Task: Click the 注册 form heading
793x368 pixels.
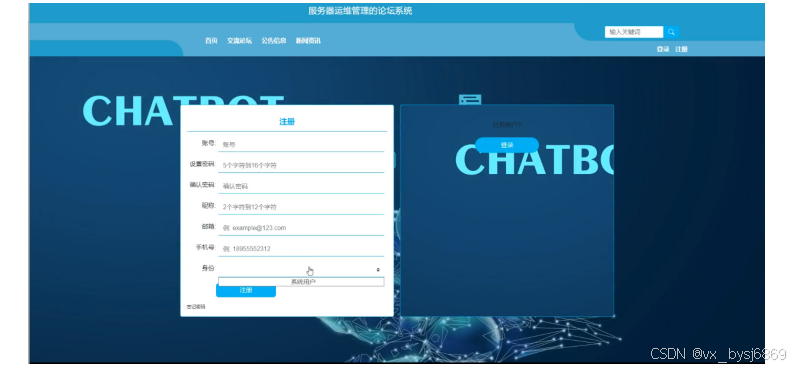Action: (x=287, y=122)
